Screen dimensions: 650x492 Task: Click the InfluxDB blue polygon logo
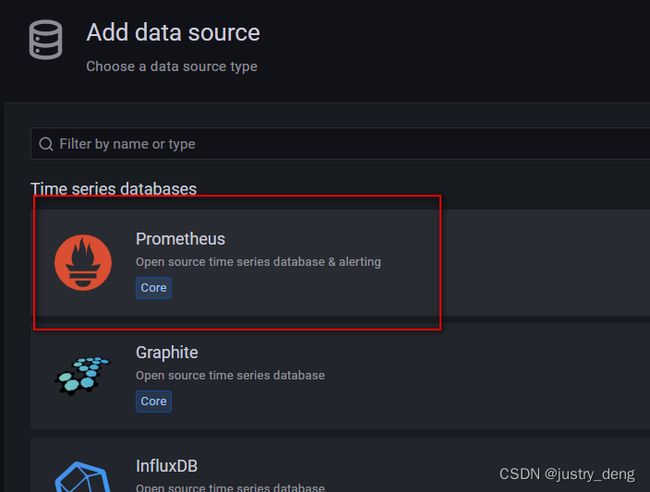[83, 477]
